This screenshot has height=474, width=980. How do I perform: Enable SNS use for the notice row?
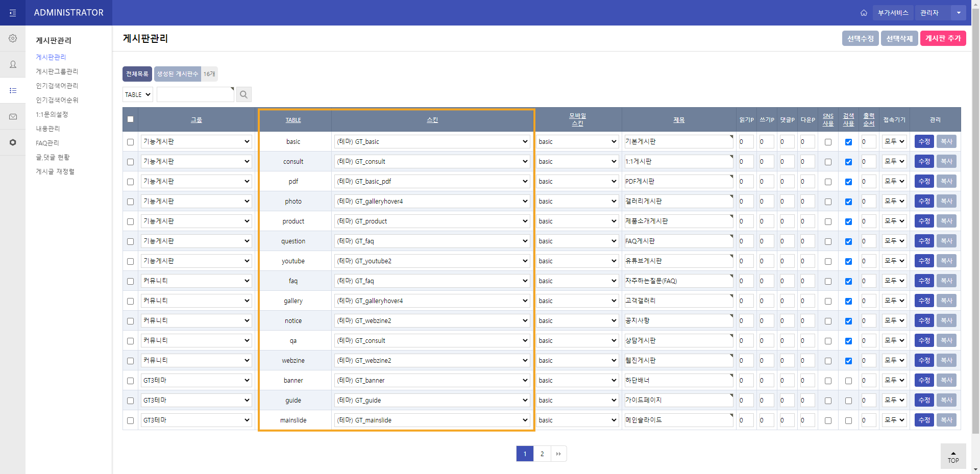click(828, 321)
